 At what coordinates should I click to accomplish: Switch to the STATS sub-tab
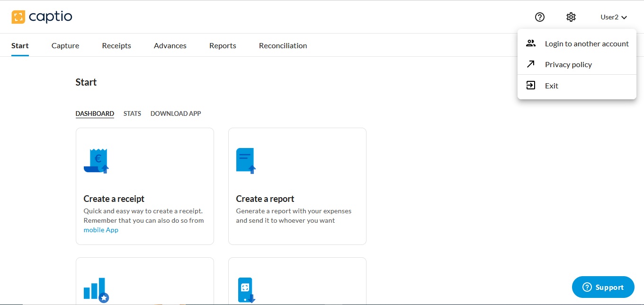pos(132,113)
